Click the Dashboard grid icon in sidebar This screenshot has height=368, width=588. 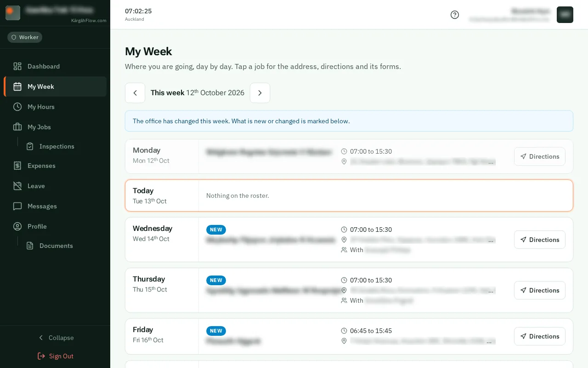[x=17, y=66]
